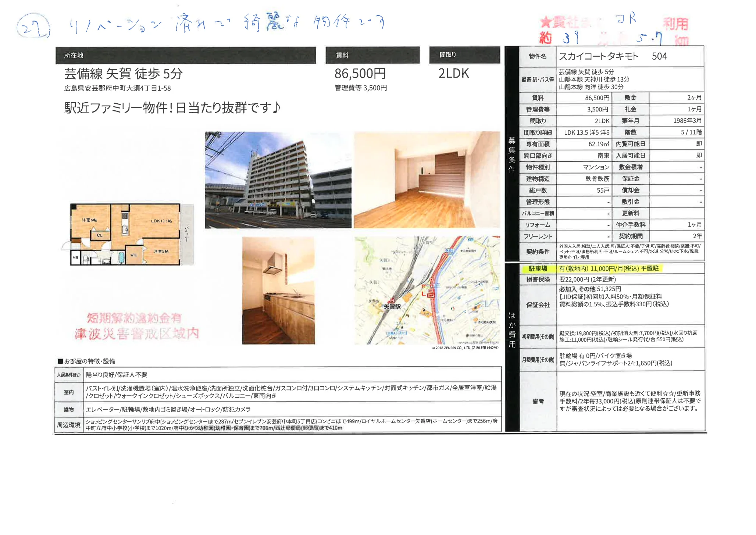756x535 pixels.
Task: Click the 間取り詳細 value LDK 13.5 洋5 洋6
Action: [x=587, y=132]
